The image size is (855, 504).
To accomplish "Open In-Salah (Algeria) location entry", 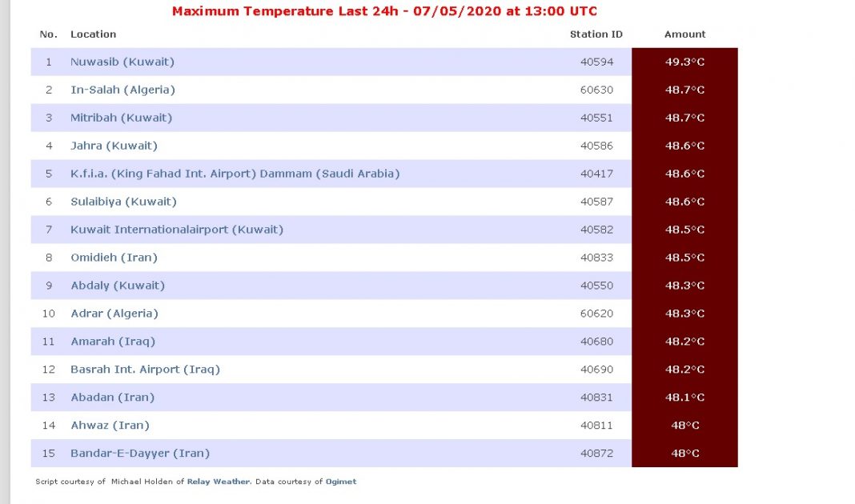I will pyautogui.click(x=122, y=90).
